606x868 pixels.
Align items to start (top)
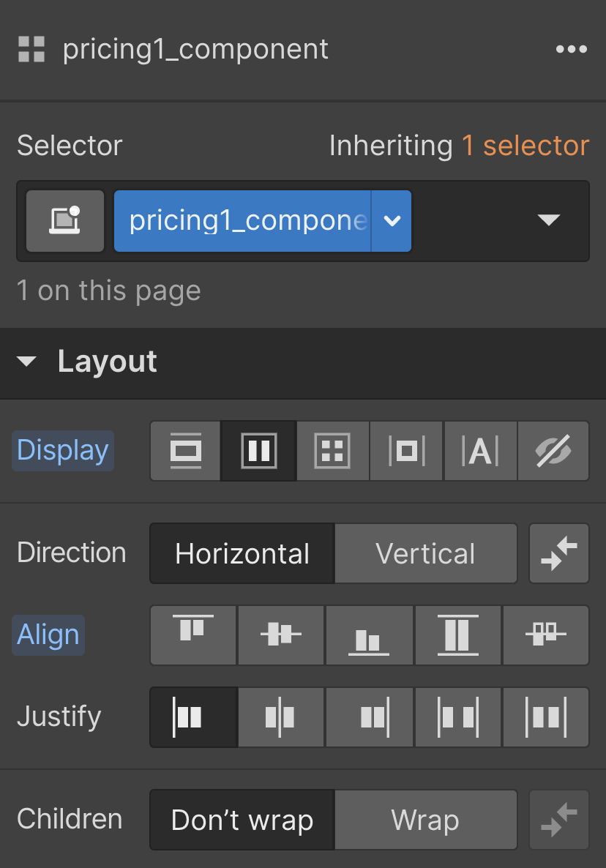(193, 635)
